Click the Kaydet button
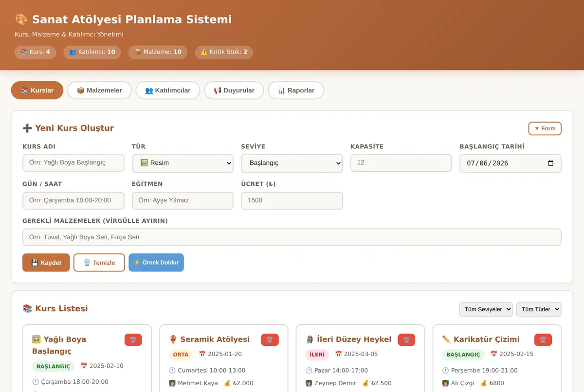The height and width of the screenshot is (392, 584). tap(46, 263)
